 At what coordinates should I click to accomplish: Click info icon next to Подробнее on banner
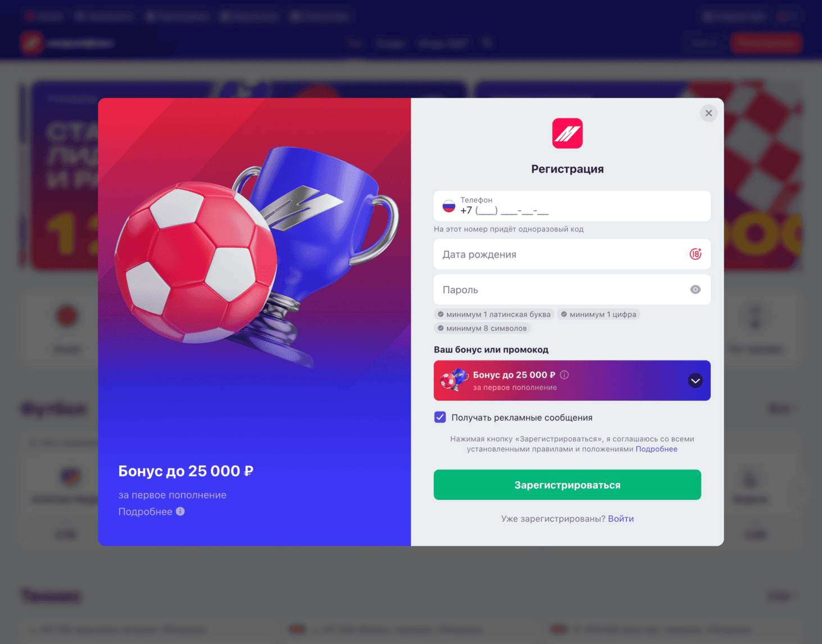tap(180, 511)
